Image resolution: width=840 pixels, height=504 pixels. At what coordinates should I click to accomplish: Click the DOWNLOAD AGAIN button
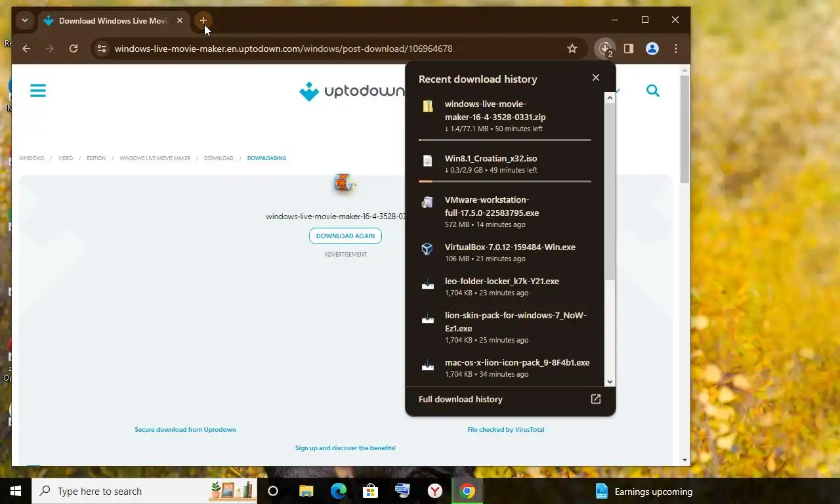pos(345,236)
